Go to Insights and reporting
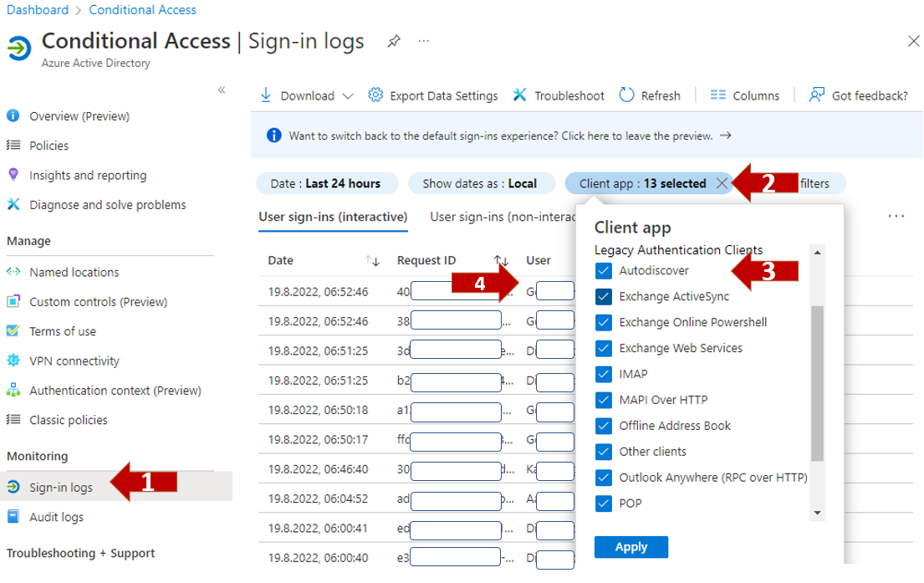 click(88, 175)
